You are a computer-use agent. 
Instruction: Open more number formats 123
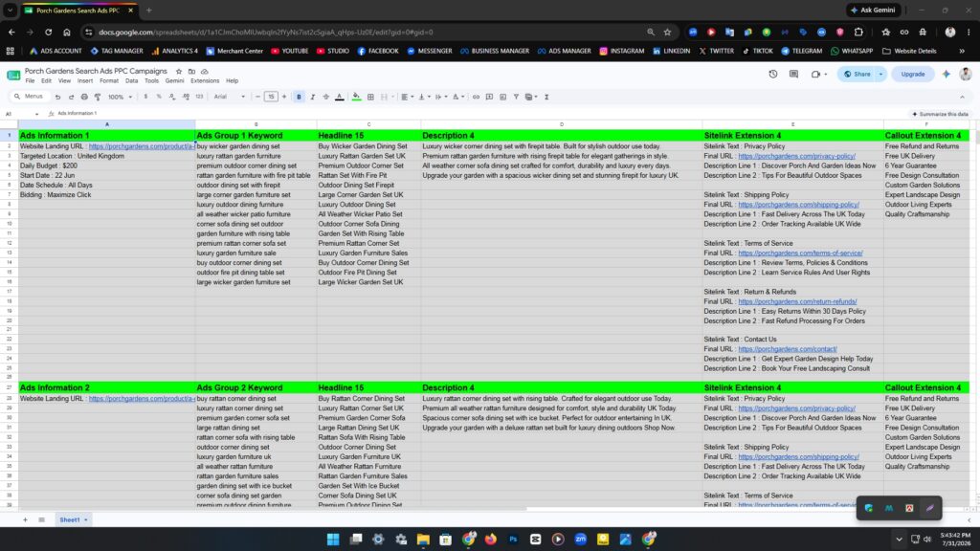199,97
